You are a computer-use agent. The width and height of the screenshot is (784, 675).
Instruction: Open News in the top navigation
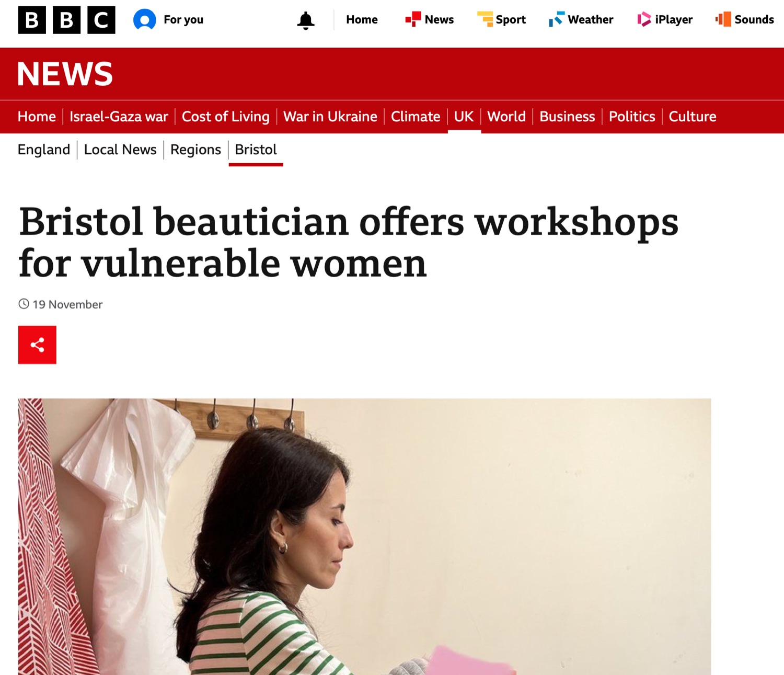(x=429, y=20)
